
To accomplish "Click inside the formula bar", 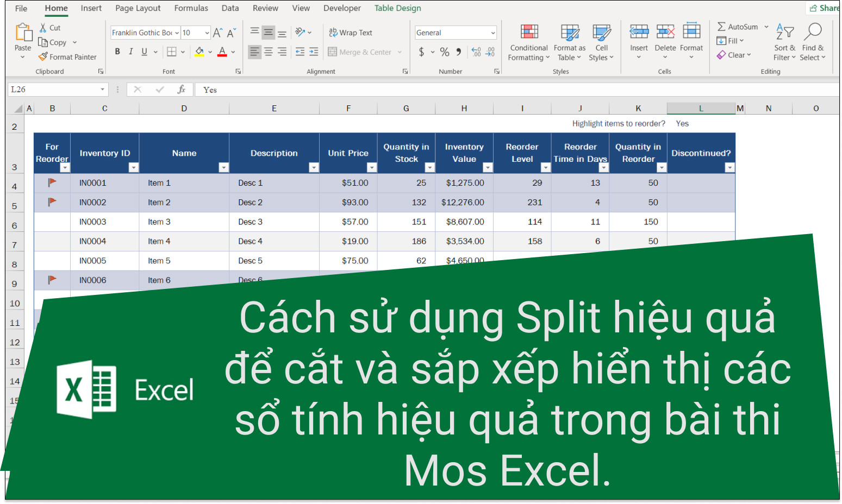I will [x=326, y=89].
